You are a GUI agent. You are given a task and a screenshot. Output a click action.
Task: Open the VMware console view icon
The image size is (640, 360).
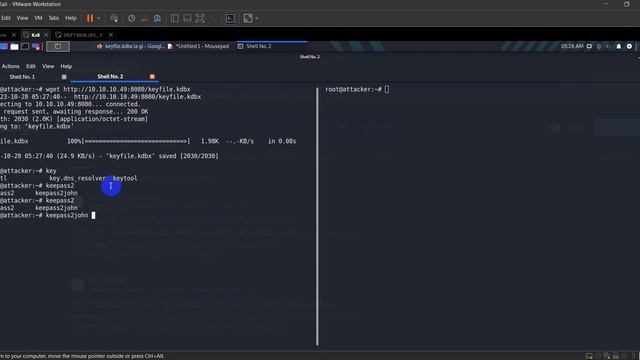tap(230, 18)
